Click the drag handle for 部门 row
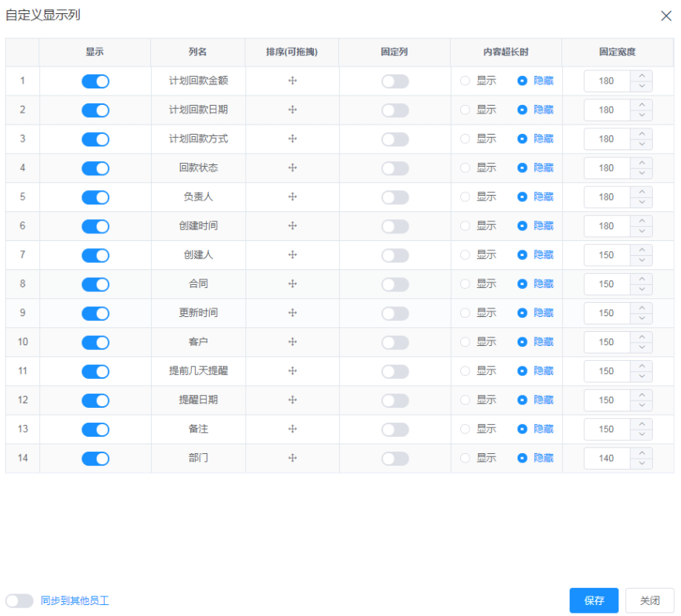The height and width of the screenshot is (616, 681). point(292,458)
